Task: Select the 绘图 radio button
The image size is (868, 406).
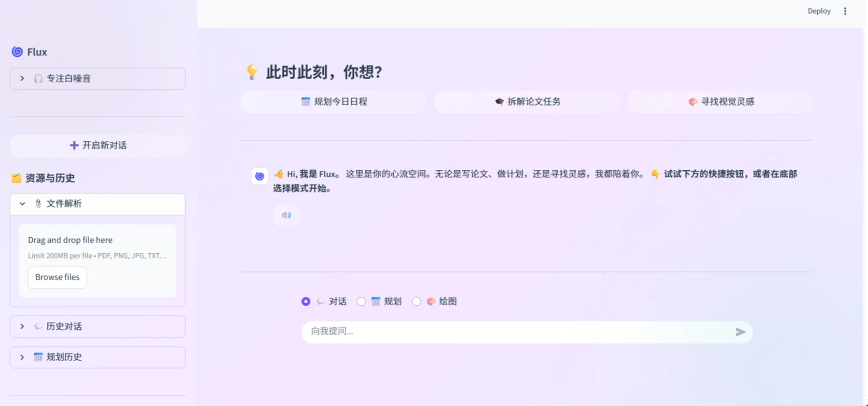Action: coord(416,301)
